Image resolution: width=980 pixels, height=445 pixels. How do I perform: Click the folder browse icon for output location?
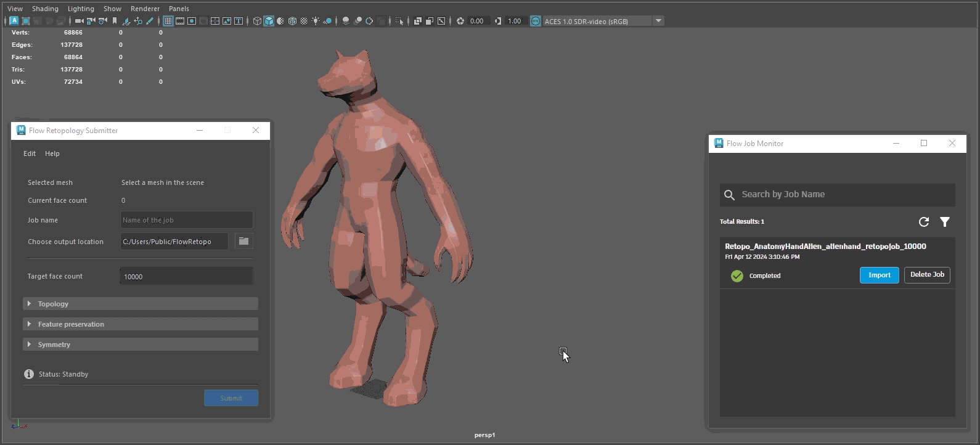(x=243, y=242)
